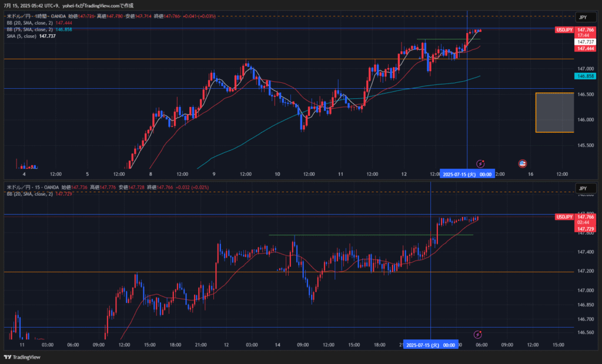The width and height of the screenshot is (602, 364).
Task: Click the 2025-07-15 date label on the lower time axis
Action: click(x=431, y=345)
